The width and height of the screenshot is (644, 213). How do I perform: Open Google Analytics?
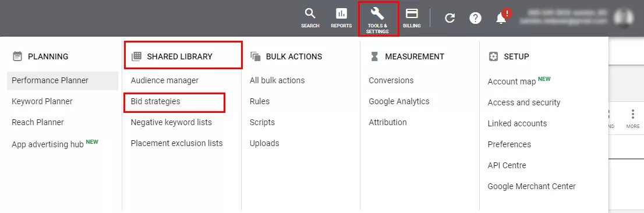click(399, 101)
